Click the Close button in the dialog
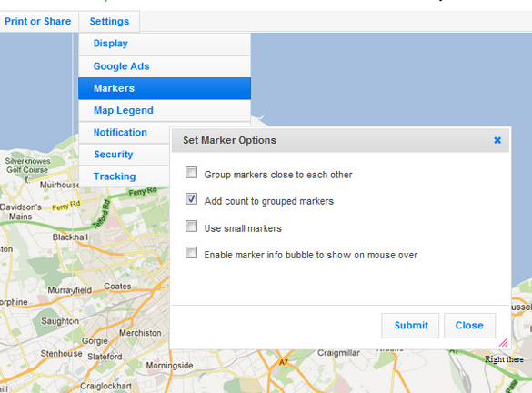 (469, 326)
